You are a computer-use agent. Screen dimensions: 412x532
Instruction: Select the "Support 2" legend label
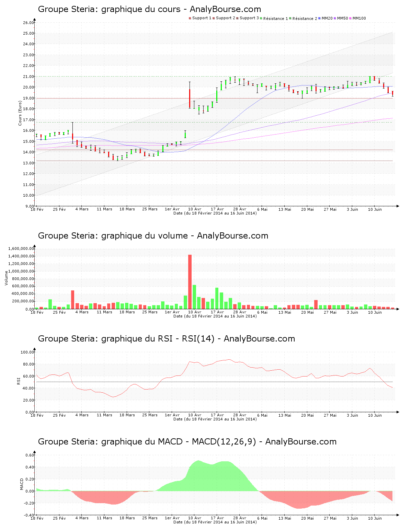click(x=226, y=18)
